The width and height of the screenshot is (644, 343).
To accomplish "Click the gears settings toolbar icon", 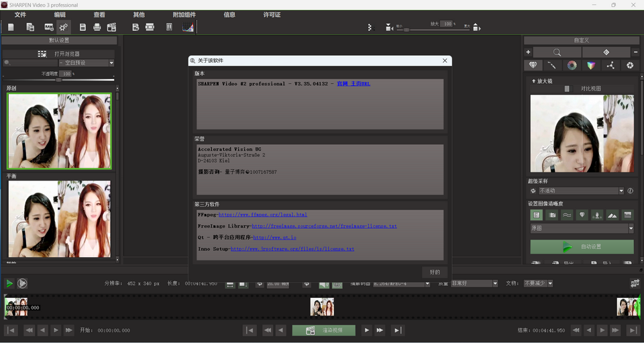I will [x=63, y=27].
